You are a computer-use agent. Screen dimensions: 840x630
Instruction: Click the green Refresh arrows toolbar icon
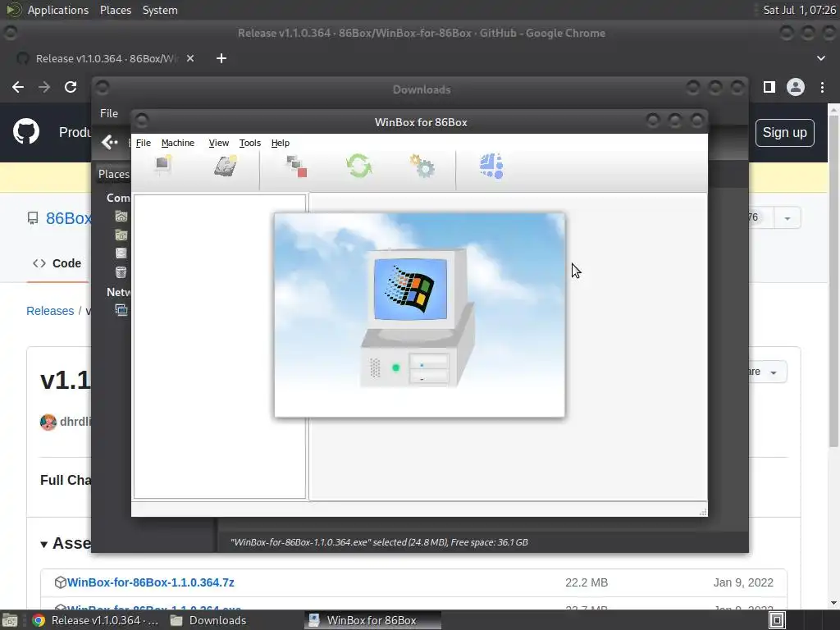358,166
